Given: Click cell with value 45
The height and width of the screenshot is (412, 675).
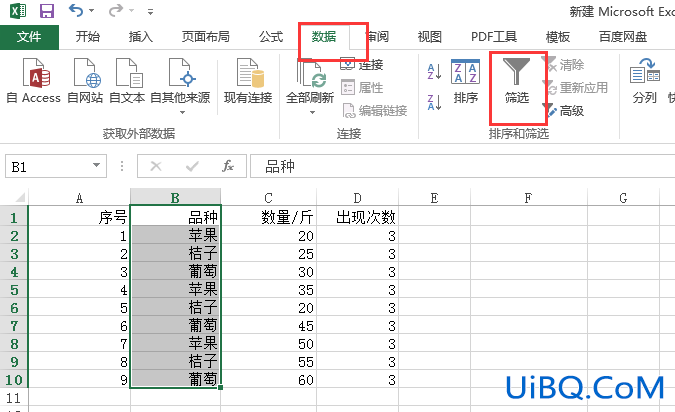Looking at the screenshot, I should [269, 326].
